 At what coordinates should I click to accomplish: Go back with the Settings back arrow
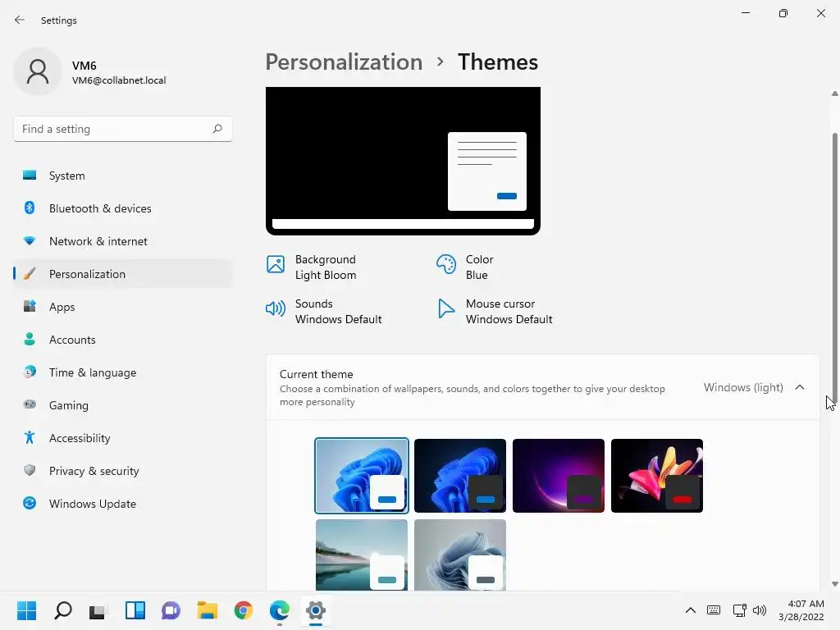coord(20,20)
